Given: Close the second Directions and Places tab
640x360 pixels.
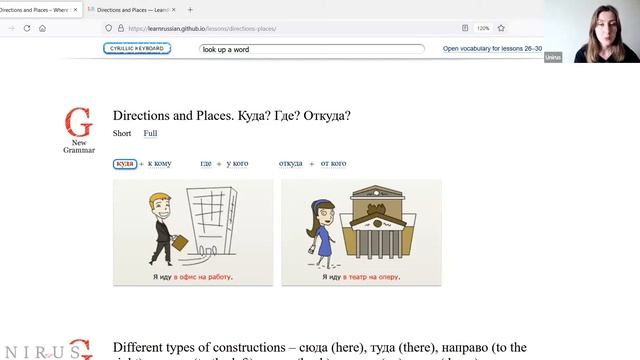Looking at the screenshot, I should click(173, 10).
